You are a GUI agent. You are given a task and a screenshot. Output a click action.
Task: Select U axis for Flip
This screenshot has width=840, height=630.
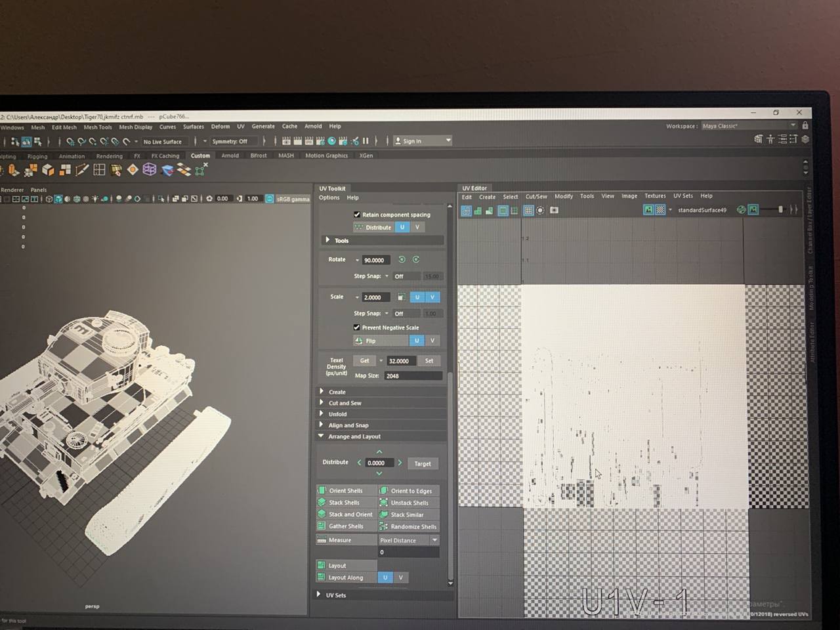pos(417,341)
